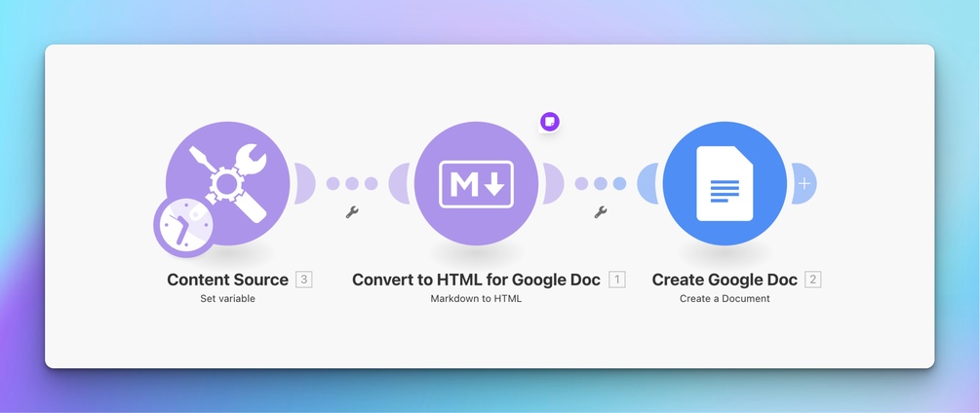
Task: Open the Create Google Doc module
Action: pos(725,183)
